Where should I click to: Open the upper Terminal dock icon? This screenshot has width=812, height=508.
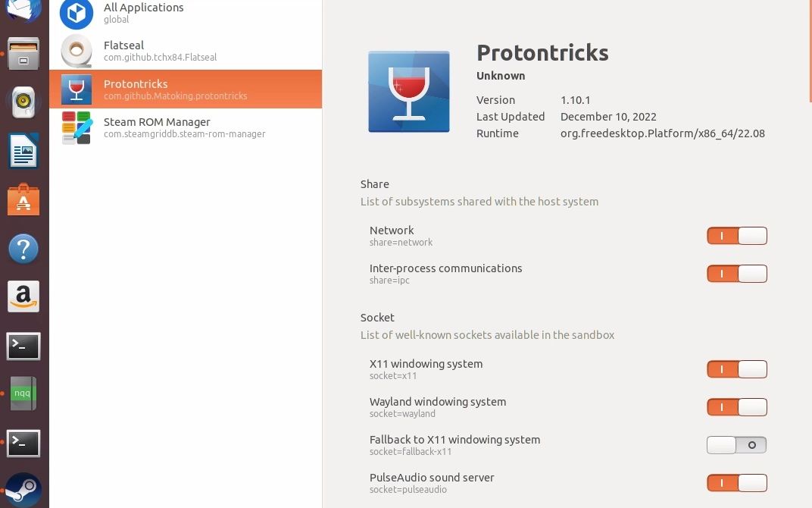point(23,346)
